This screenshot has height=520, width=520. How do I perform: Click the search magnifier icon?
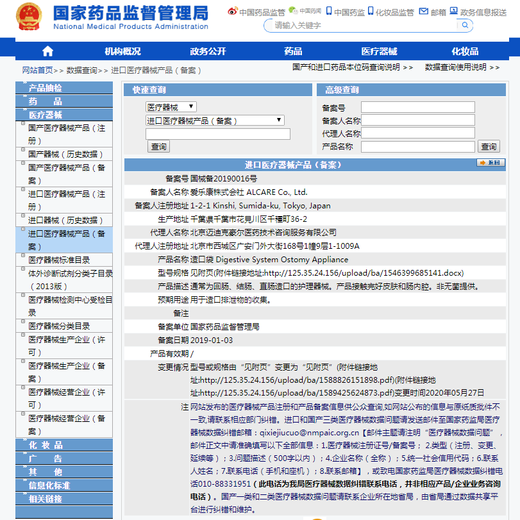point(465,25)
